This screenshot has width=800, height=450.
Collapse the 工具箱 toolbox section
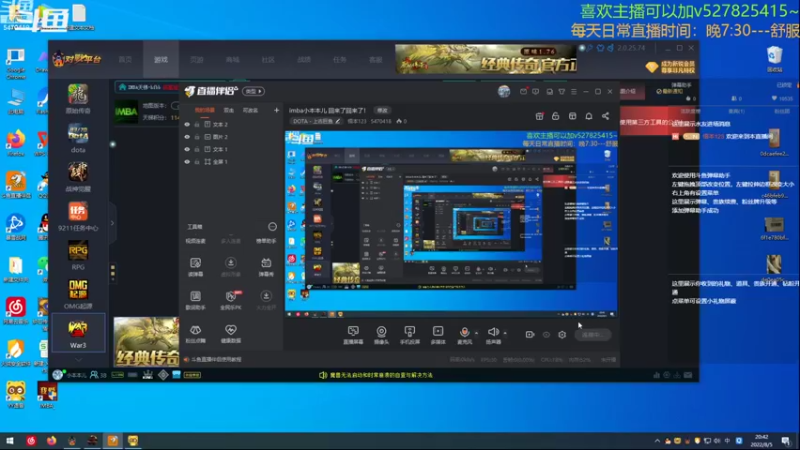[272, 227]
